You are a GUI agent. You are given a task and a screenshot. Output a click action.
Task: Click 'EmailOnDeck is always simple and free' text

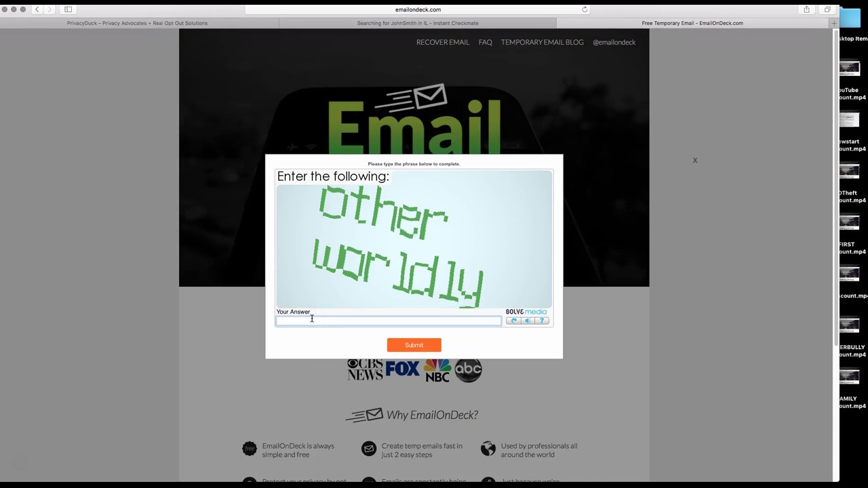298,450
